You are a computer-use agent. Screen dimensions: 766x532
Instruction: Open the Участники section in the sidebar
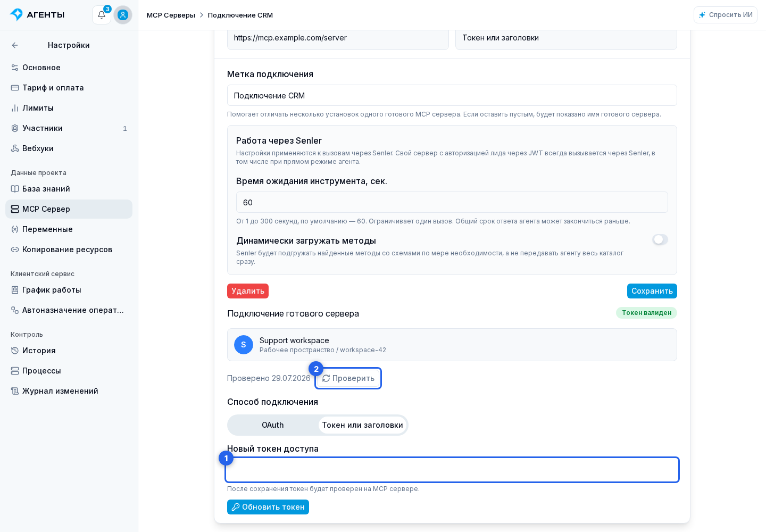tap(69, 128)
